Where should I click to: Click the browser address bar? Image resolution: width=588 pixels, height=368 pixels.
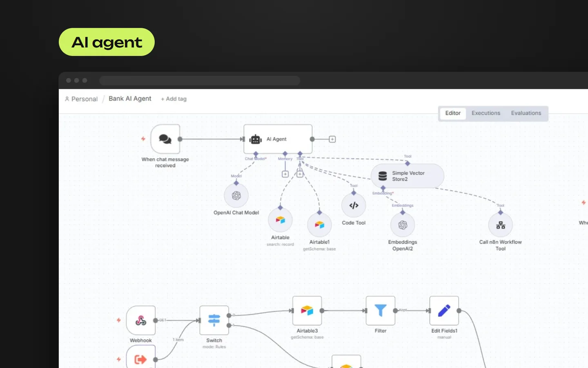(200, 81)
